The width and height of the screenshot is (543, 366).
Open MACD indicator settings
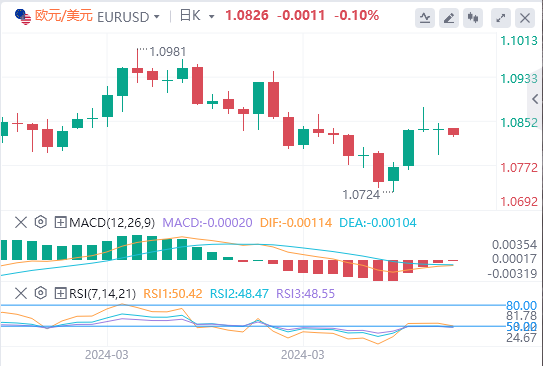(x=41, y=222)
